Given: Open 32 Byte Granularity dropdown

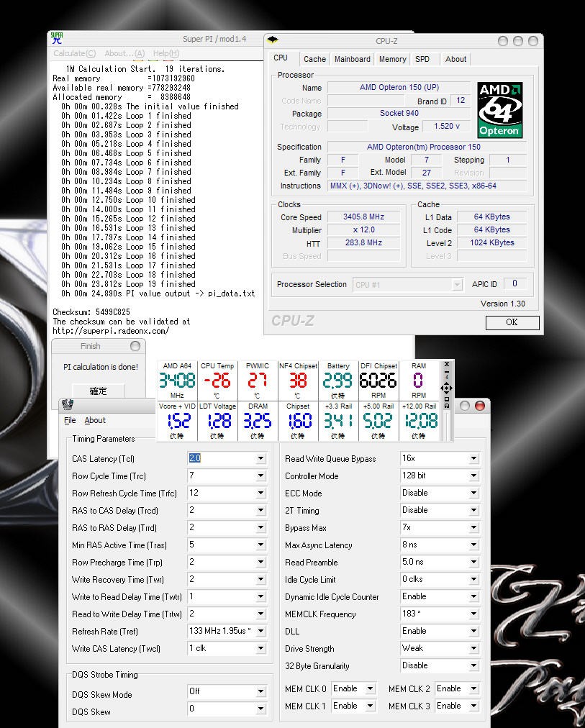Looking at the screenshot, I should click(473, 665).
